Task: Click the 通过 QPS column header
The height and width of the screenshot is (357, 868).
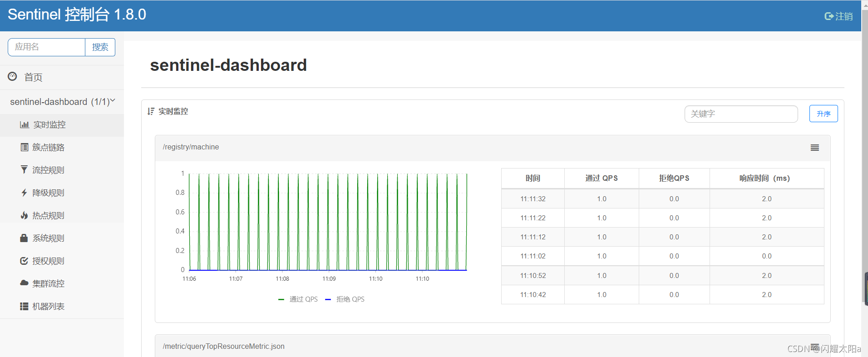Action: [602, 178]
